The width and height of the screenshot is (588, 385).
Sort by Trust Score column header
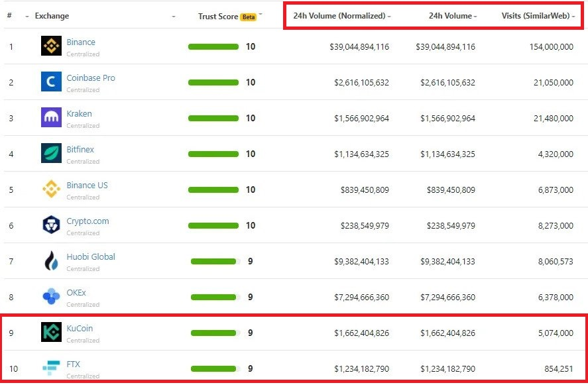coord(218,17)
